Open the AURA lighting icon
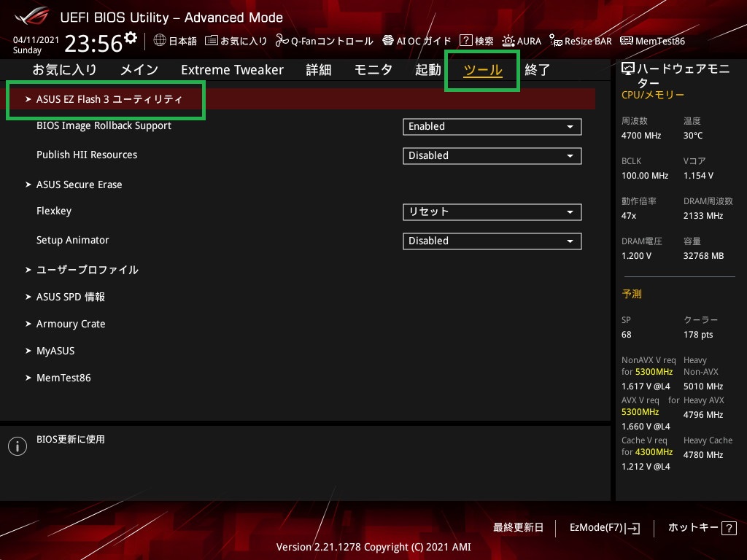Viewport: 747px width, 560px height. (x=508, y=41)
